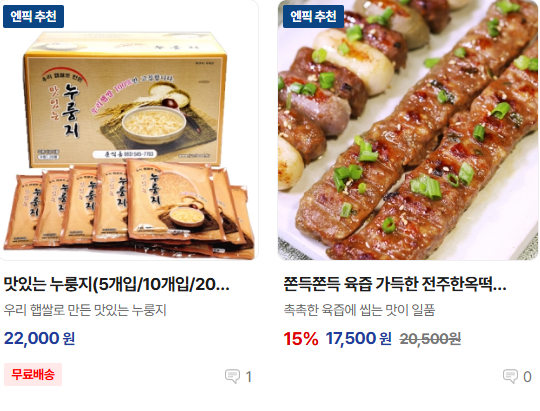Click the comment count 0 on tteokgalbi
This screenshot has height=411, width=540.
(527, 377)
